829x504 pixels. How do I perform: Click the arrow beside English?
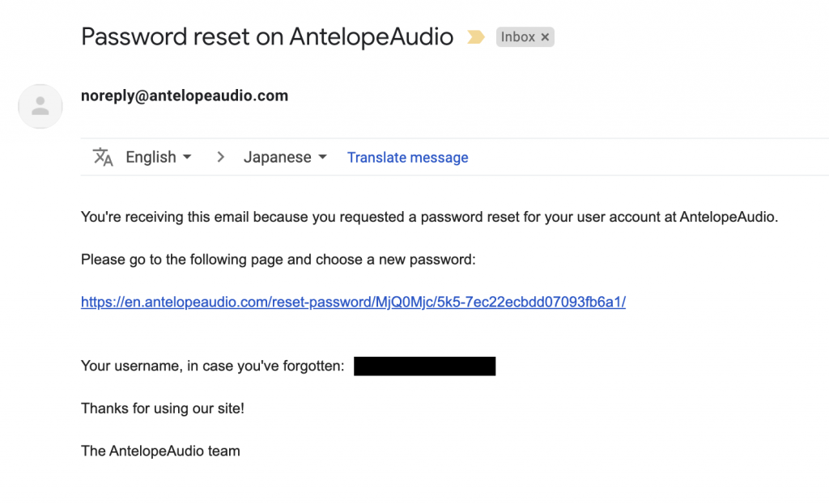(187, 157)
